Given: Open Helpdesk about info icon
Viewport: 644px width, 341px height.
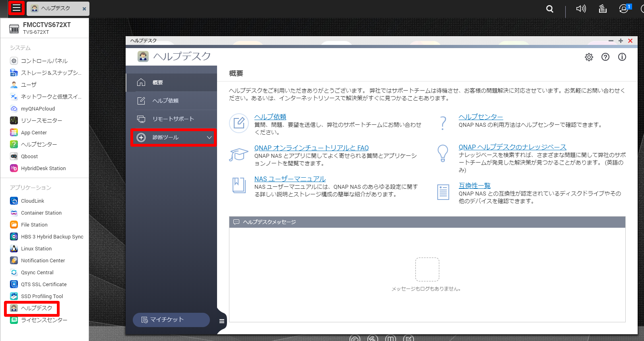Looking at the screenshot, I should 622,57.
